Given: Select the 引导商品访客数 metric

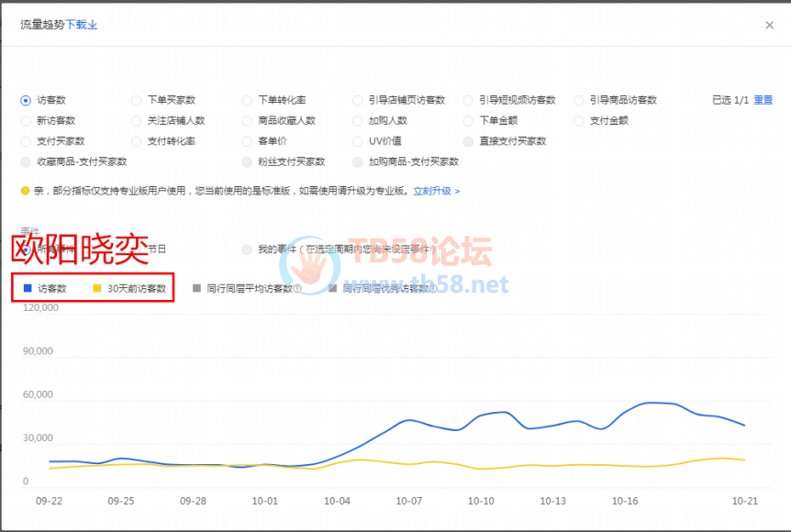Looking at the screenshot, I should click(x=579, y=100).
